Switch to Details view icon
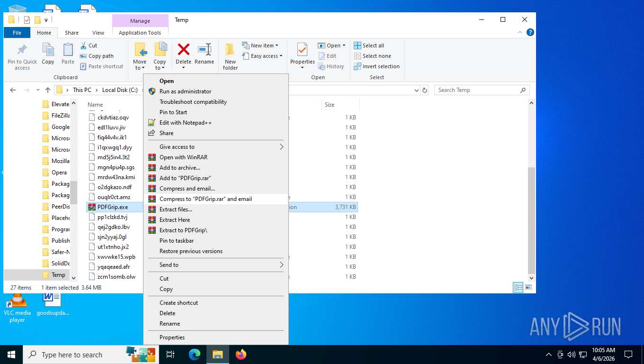The height and width of the screenshot is (364, 644). [x=518, y=287]
